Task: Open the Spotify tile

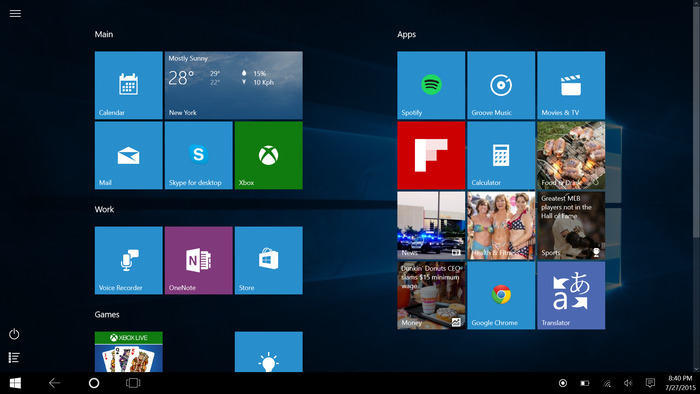Action: pos(431,85)
